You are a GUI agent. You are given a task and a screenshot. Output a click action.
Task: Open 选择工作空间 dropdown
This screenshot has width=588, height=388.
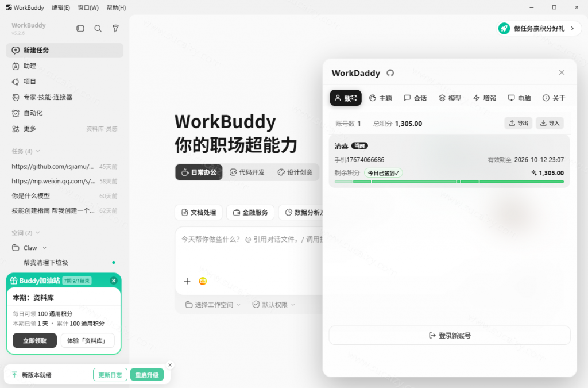pos(212,305)
